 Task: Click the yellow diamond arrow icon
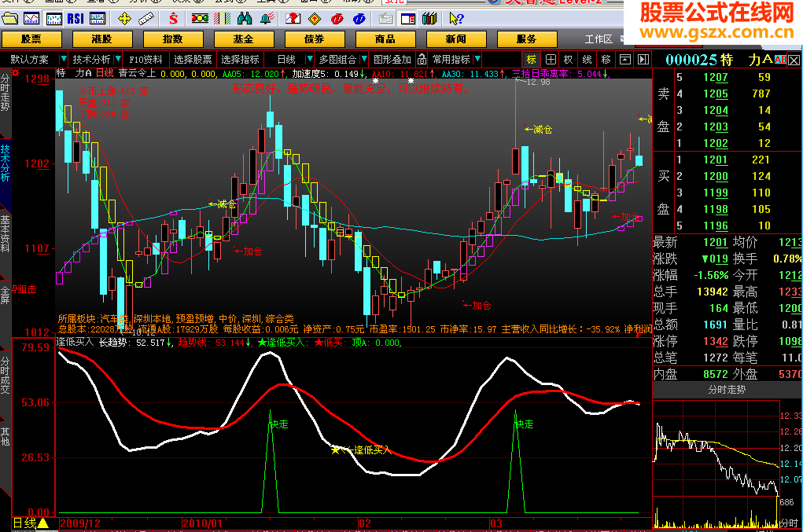315,20
